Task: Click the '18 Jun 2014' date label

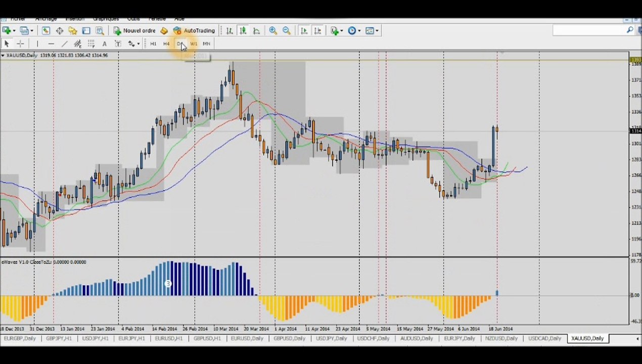Action: coord(500,329)
